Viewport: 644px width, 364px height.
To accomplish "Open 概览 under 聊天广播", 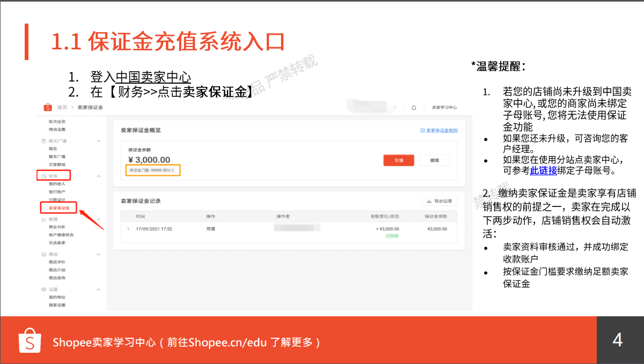I will click(53, 148).
